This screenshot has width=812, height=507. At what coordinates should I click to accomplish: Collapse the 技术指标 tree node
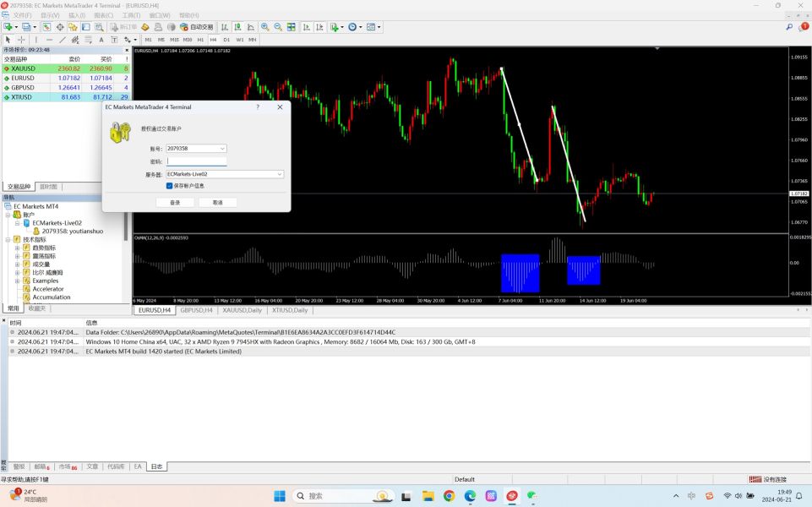click(8, 240)
